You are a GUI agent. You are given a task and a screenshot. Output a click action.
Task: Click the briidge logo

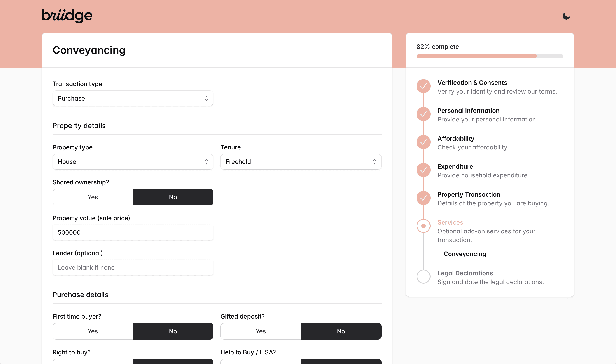point(67,16)
